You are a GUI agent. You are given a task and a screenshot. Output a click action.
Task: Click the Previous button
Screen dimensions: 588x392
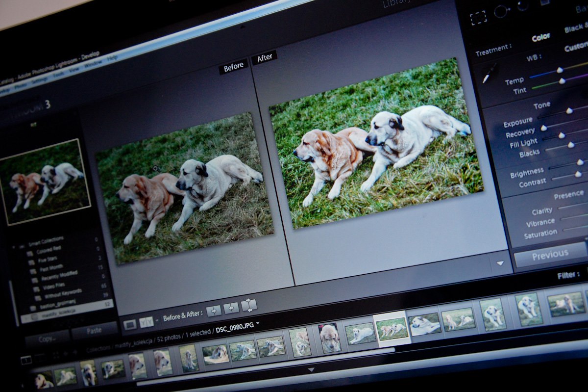coord(550,254)
